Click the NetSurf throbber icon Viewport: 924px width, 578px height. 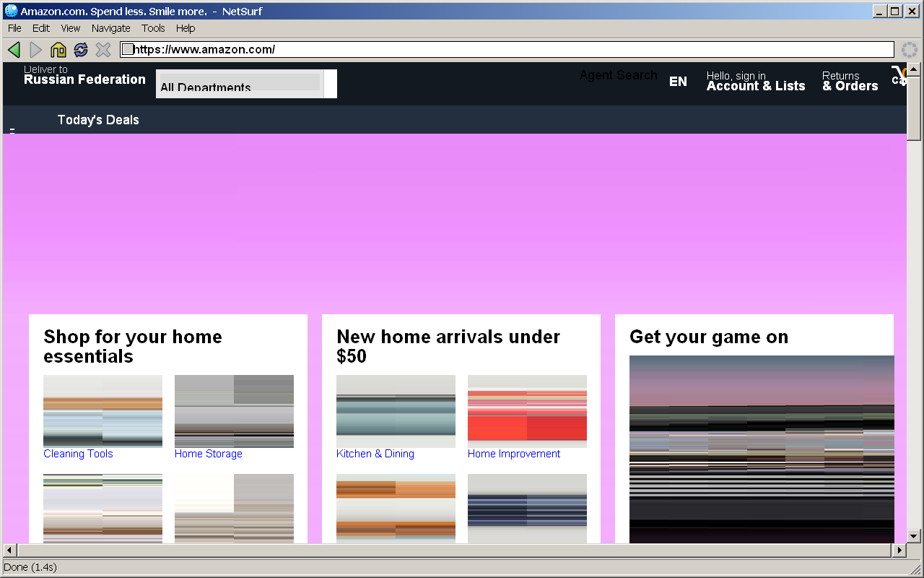pyautogui.click(x=910, y=50)
